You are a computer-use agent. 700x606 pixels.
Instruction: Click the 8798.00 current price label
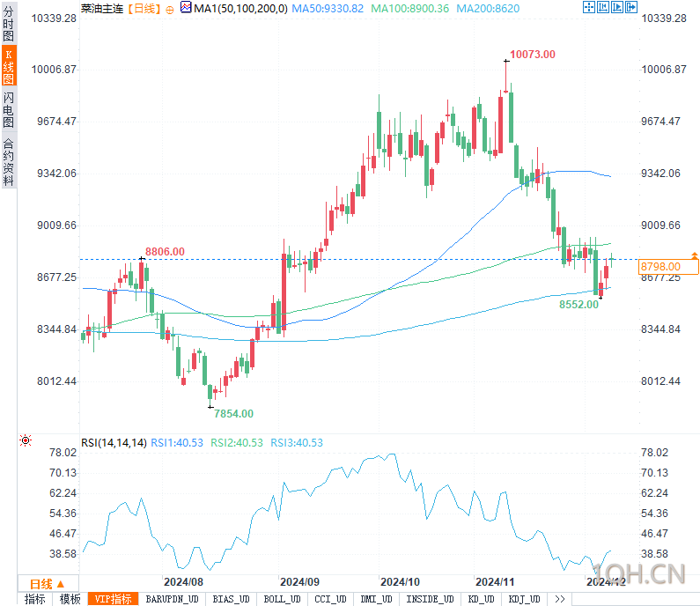tap(667, 267)
